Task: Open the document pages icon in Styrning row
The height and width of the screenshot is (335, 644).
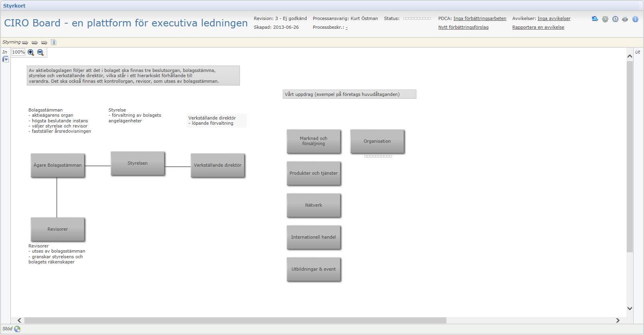Action: click(x=54, y=42)
